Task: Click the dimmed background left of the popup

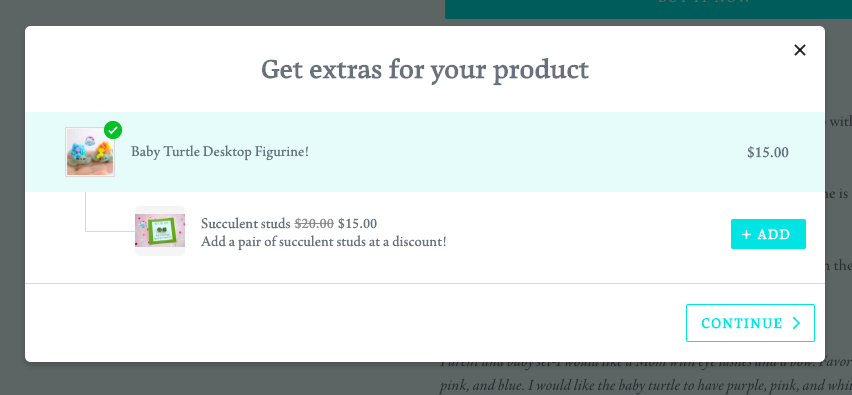Action: tap(12, 196)
